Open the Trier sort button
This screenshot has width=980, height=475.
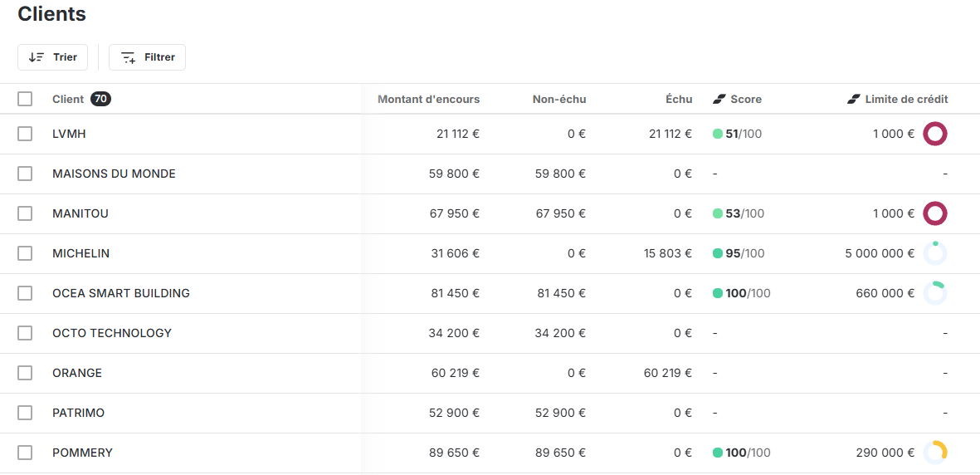[x=52, y=57]
